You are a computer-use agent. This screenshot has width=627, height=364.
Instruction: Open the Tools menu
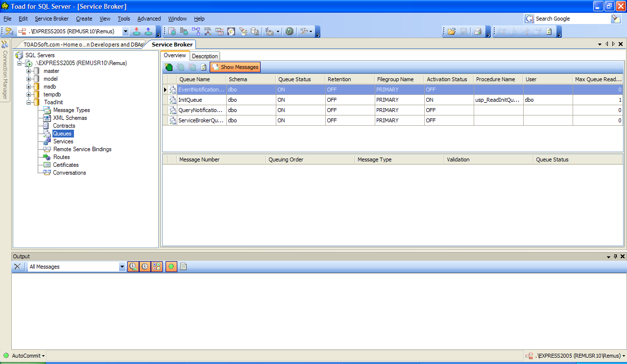124,19
